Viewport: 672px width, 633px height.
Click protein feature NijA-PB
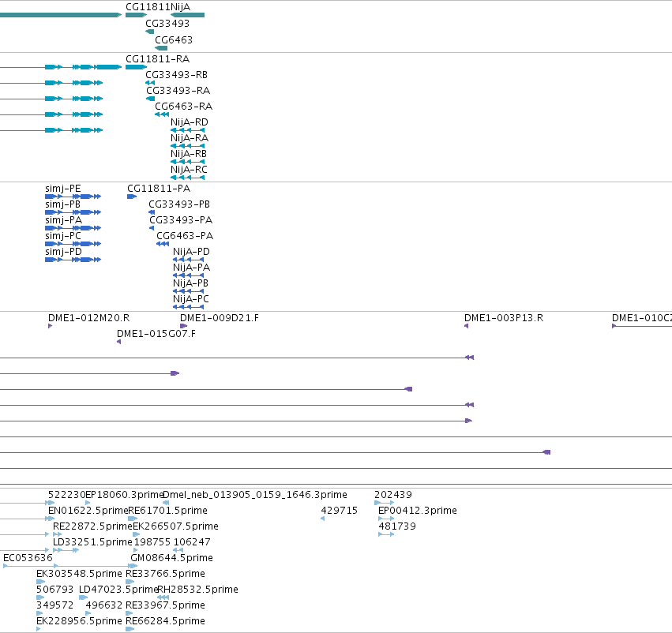(190, 283)
